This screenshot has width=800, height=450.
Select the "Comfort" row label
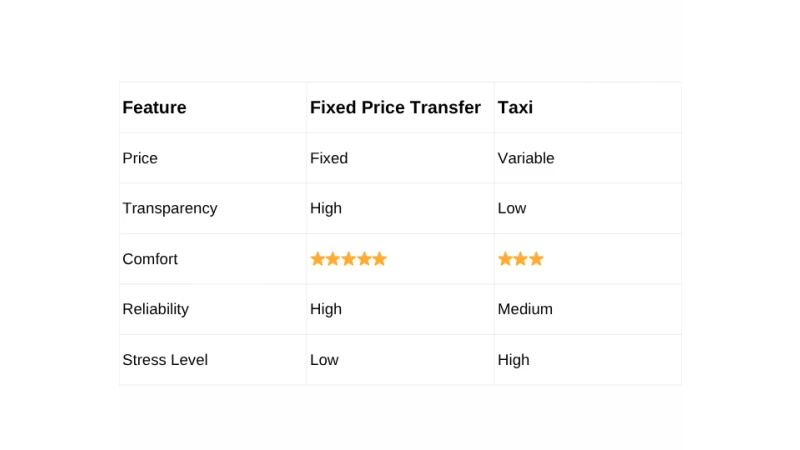(150, 259)
